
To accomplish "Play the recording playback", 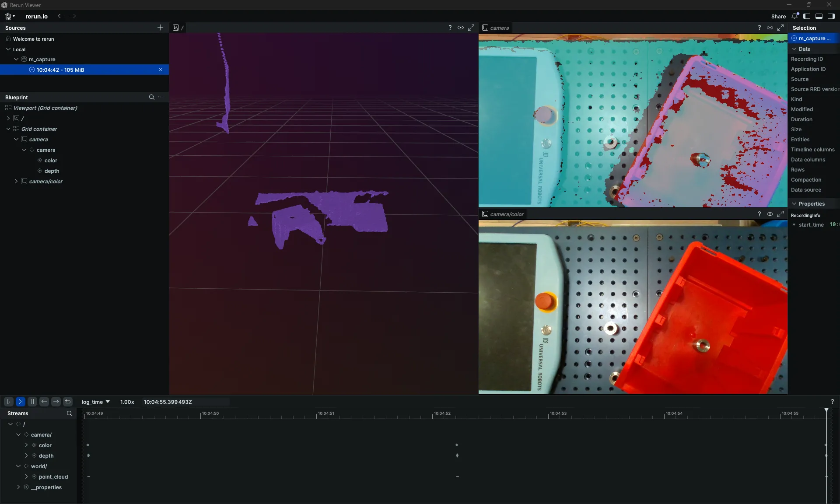I will [9, 402].
